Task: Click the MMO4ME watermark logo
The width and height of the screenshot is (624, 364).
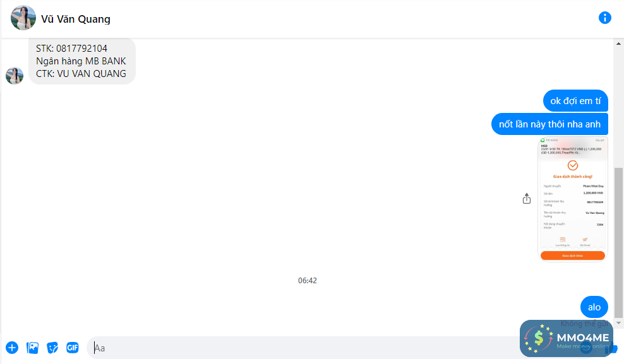Action: point(567,338)
